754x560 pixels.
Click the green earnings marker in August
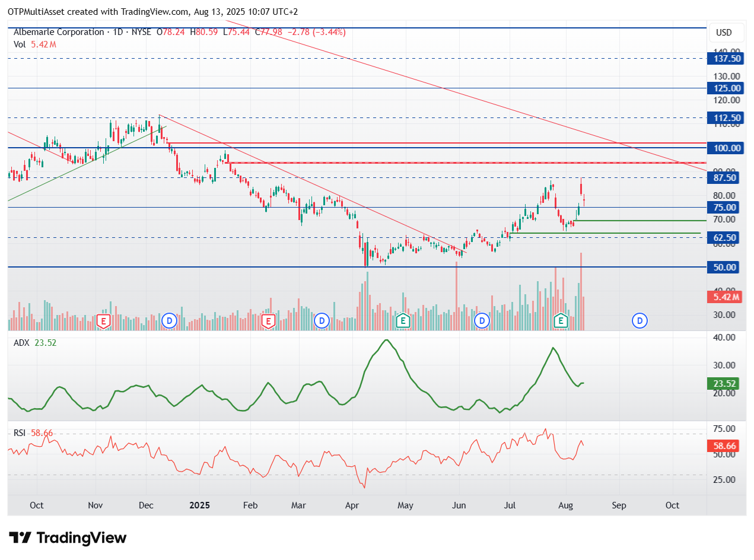click(561, 321)
